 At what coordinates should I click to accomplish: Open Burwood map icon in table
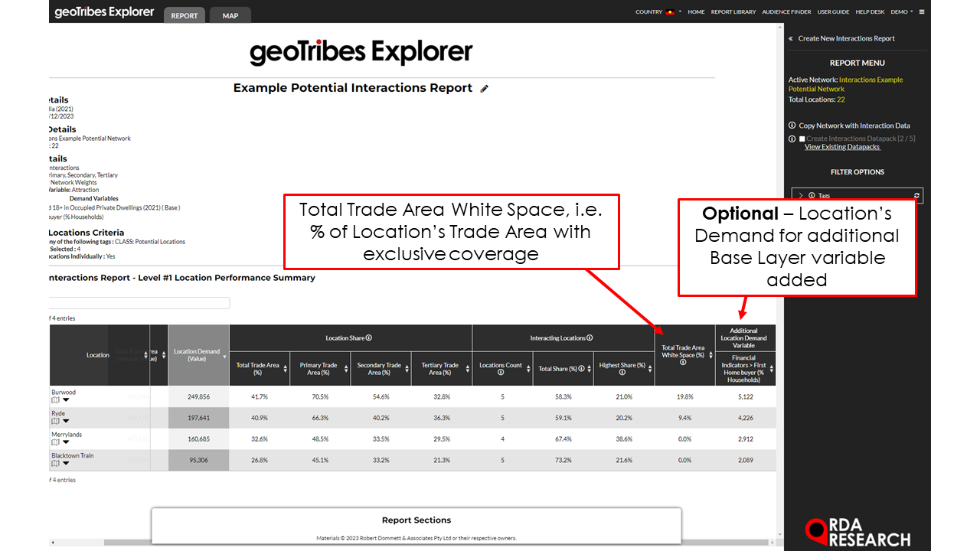pyautogui.click(x=55, y=399)
